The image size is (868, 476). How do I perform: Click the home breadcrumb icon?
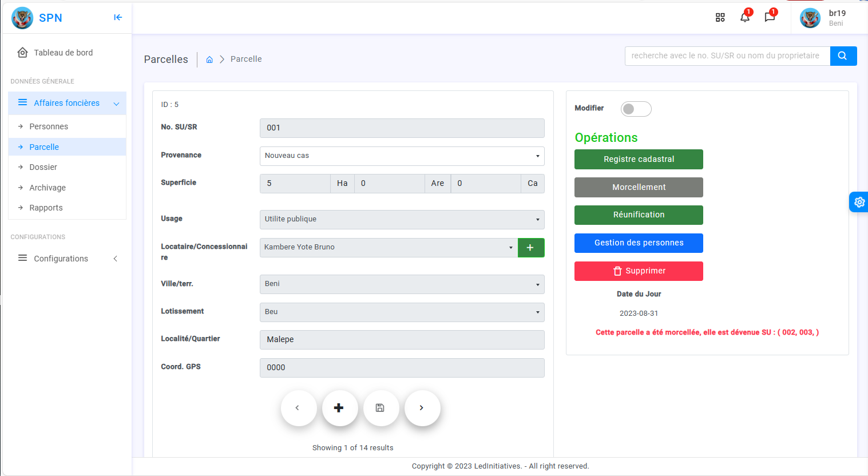tap(209, 59)
